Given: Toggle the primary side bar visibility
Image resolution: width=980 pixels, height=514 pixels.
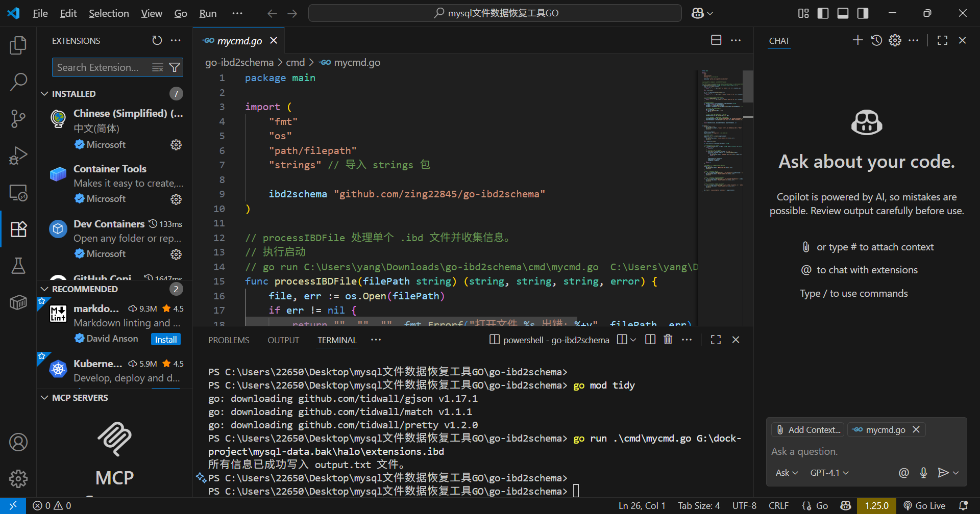Looking at the screenshot, I should [x=823, y=13].
